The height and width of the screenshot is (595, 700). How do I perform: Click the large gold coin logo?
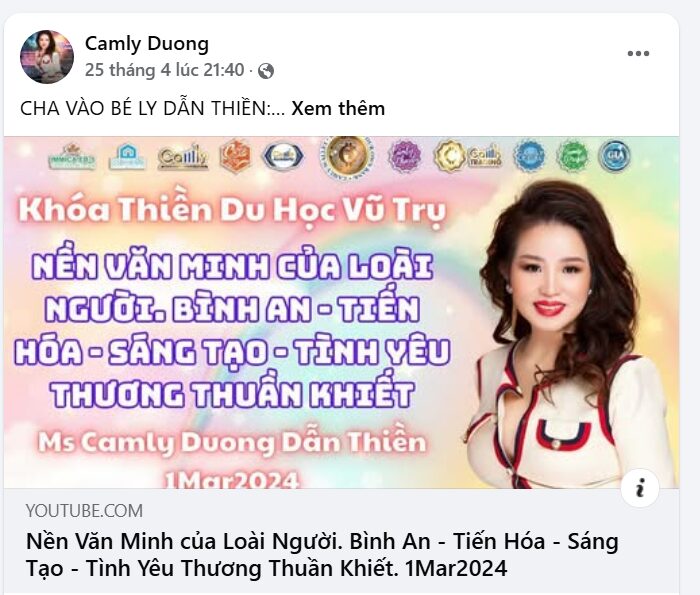[347, 156]
